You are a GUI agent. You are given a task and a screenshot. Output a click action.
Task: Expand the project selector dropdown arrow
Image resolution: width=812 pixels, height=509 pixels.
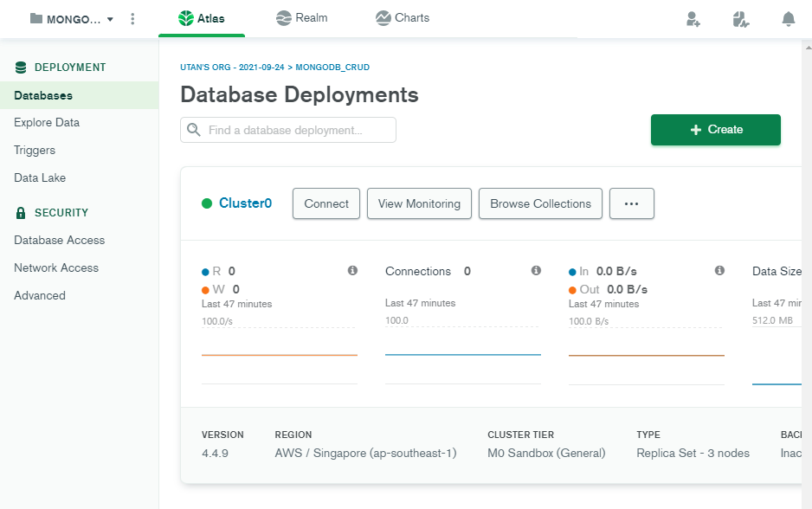coord(110,20)
